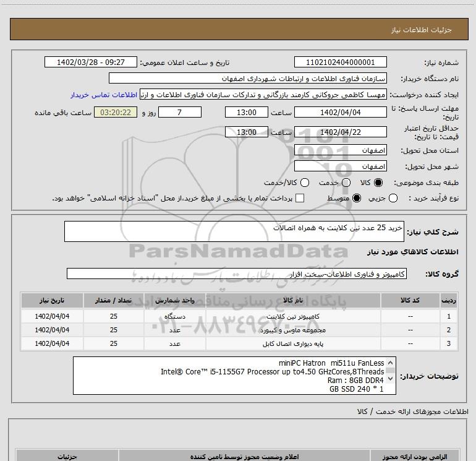Click column header ردیف
Image resolution: width=476 pixels, height=461 pixels.
449,301
